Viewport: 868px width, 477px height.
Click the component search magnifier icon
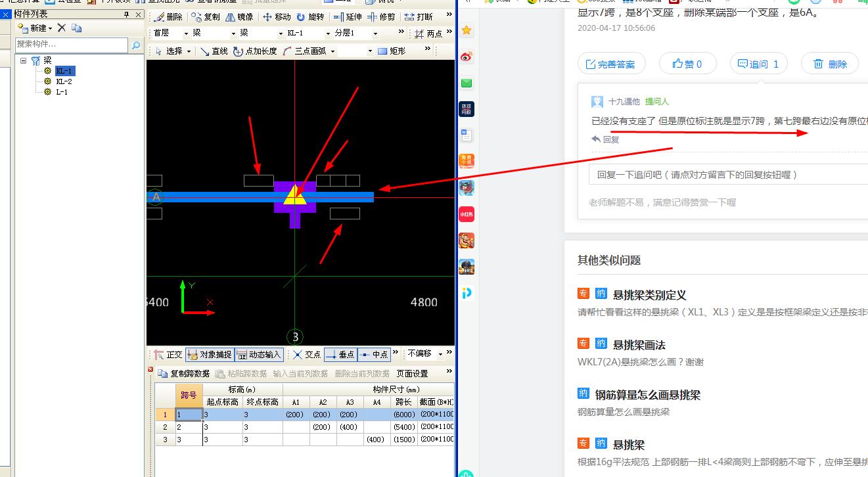136,45
